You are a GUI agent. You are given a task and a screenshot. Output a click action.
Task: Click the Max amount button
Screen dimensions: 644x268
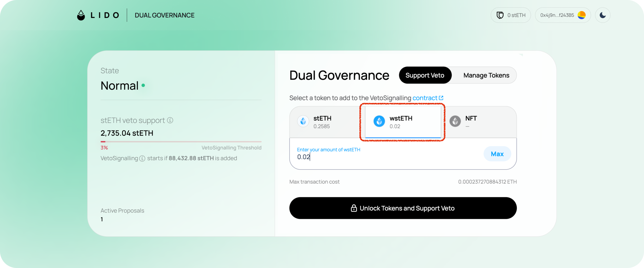pyautogui.click(x=497, y=154)
